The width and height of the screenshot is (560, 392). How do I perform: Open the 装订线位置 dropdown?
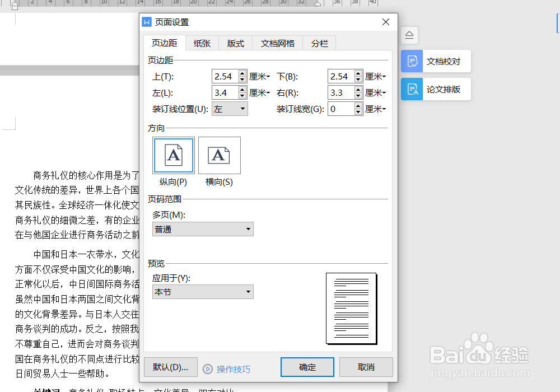point(230,109)
